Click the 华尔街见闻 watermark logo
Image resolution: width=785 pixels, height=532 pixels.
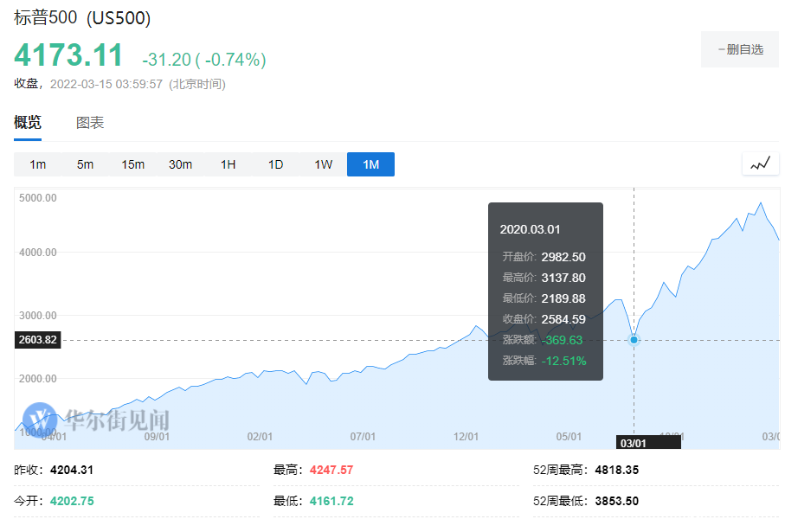(96, 420)
